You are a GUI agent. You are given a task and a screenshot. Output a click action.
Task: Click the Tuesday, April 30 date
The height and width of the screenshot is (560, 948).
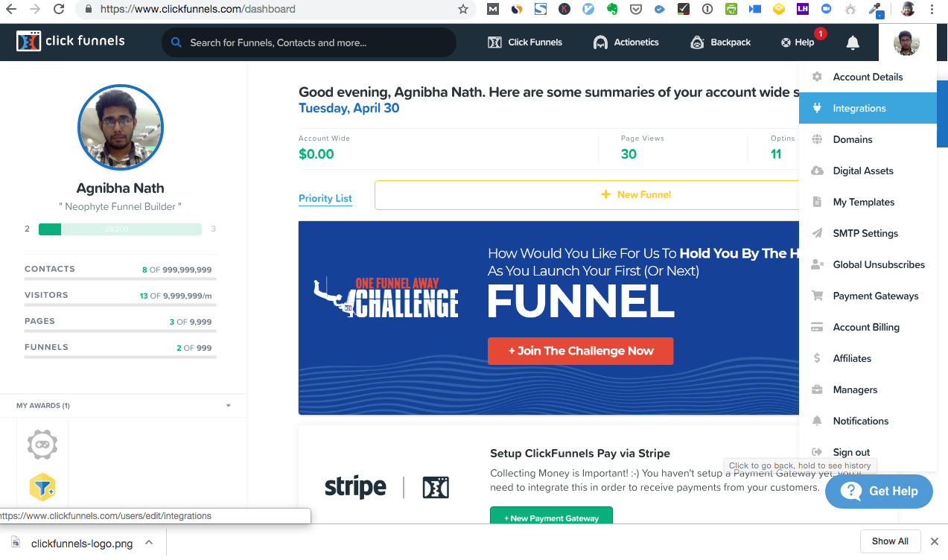[x=349, y=108]
